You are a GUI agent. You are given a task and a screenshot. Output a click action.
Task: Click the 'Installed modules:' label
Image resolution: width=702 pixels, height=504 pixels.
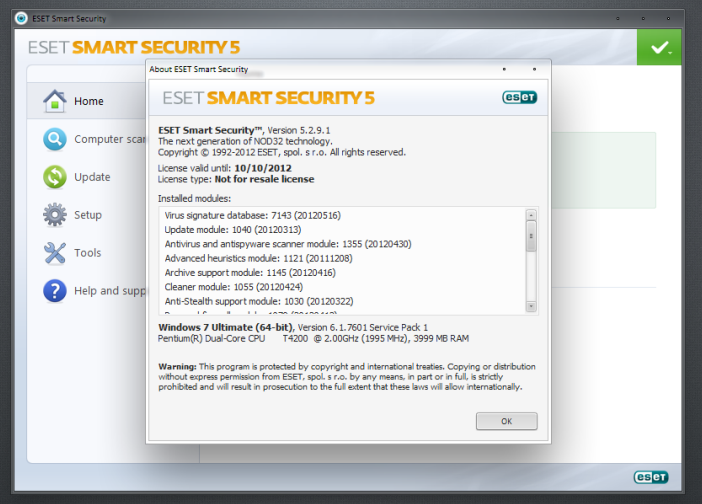point(194,199)
